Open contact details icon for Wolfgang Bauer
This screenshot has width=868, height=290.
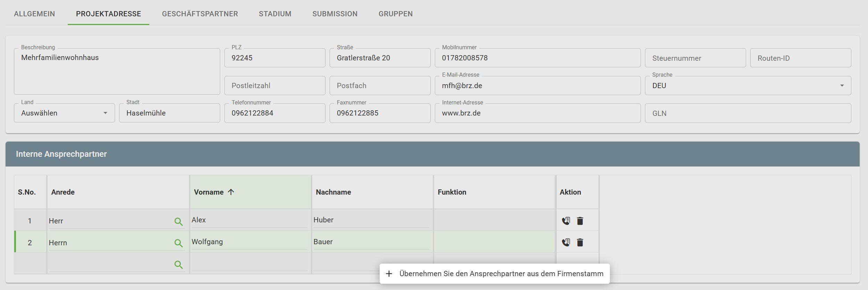(x=566, y=242)
